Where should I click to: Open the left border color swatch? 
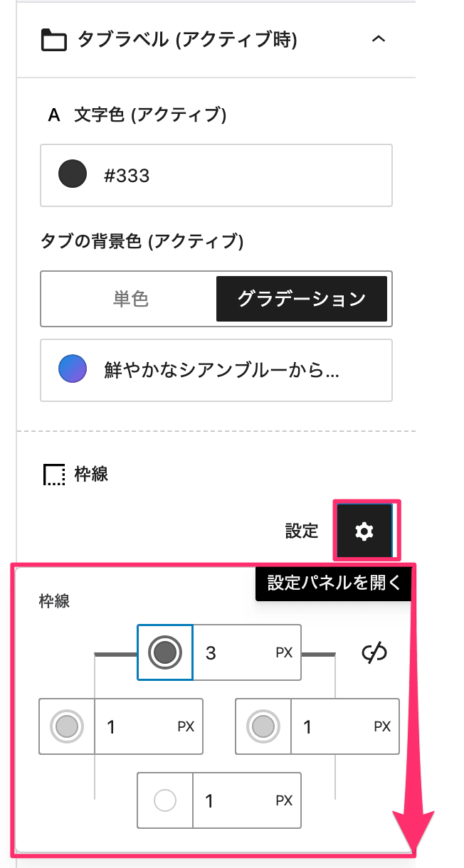click(67, 726)
